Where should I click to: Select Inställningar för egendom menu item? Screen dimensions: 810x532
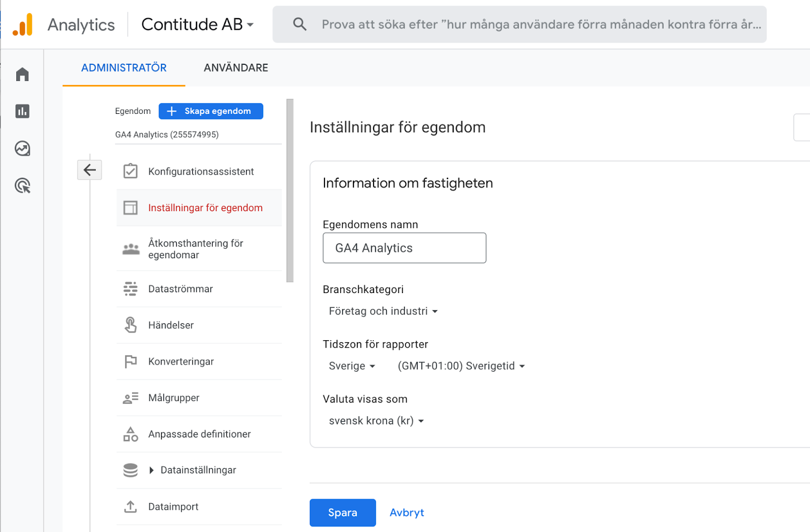[x=199, y=208]
